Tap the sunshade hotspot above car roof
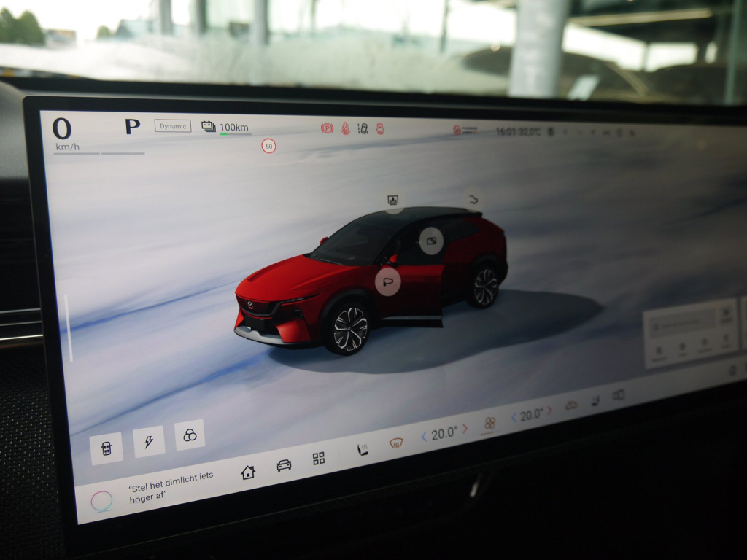 point(393,201)
